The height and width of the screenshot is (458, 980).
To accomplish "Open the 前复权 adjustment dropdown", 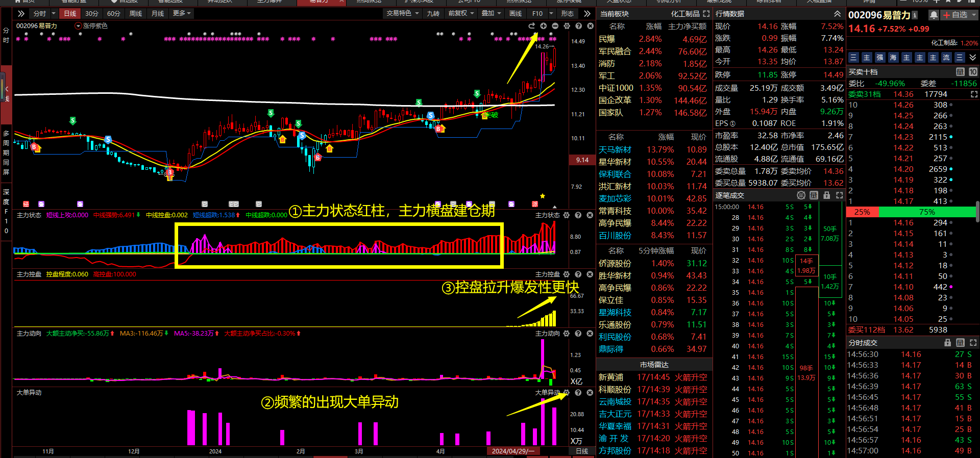I will [461, 13].
